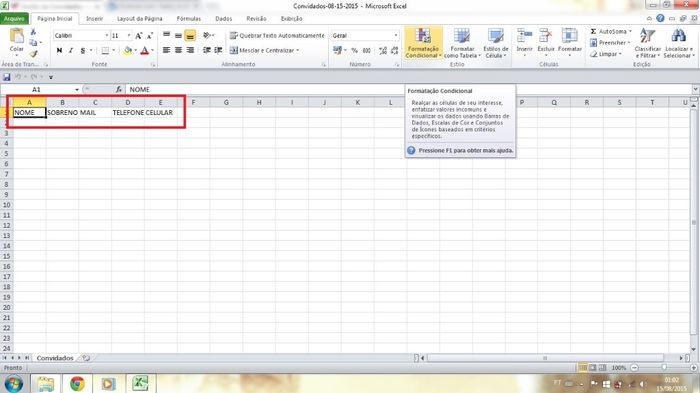Click the increase indent icon
The image size is (700, 393).
(218, 50)
